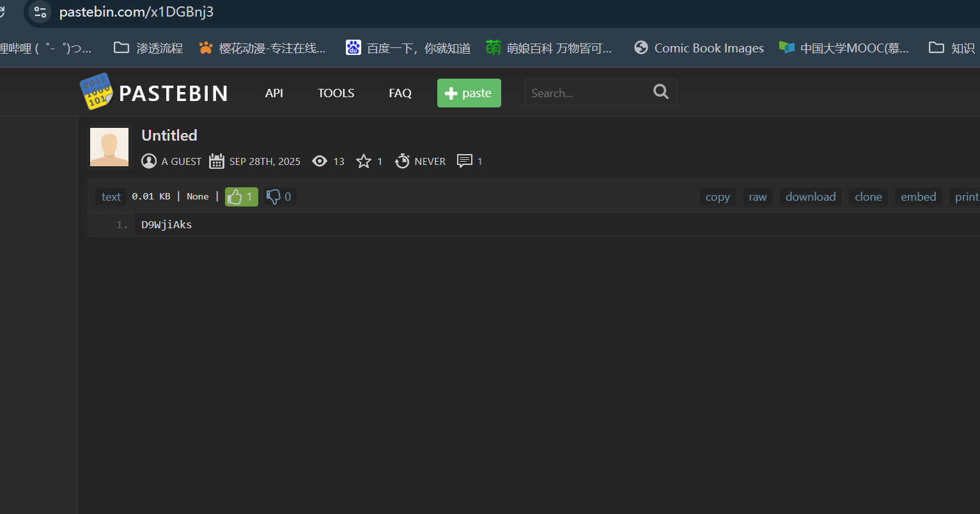Click the expiration timer icon beside NEVER
Screen dimensions: 980x514
(x=402, y=161)
